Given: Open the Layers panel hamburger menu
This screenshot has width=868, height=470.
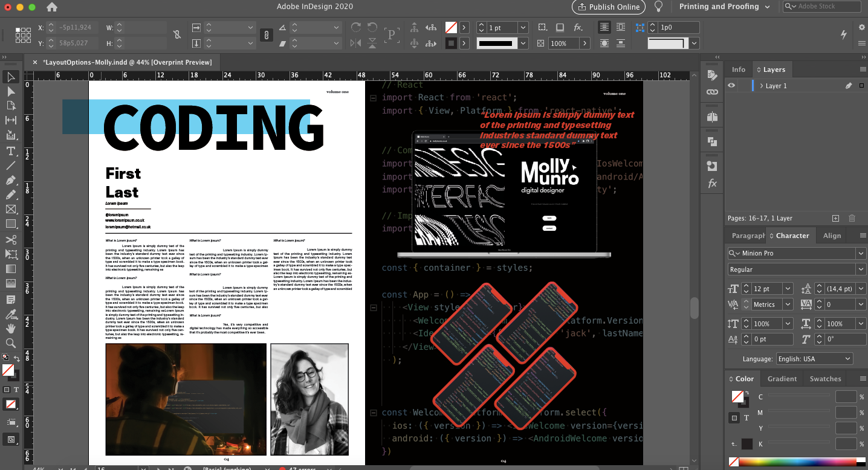Looking at the screenshot, I should [862, 69].
